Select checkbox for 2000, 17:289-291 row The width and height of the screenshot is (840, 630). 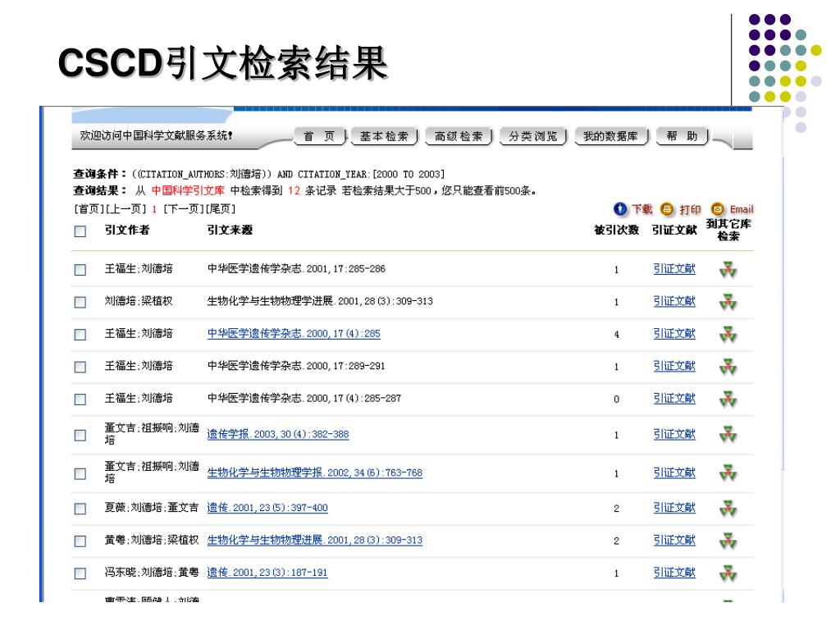coord(80,367)
